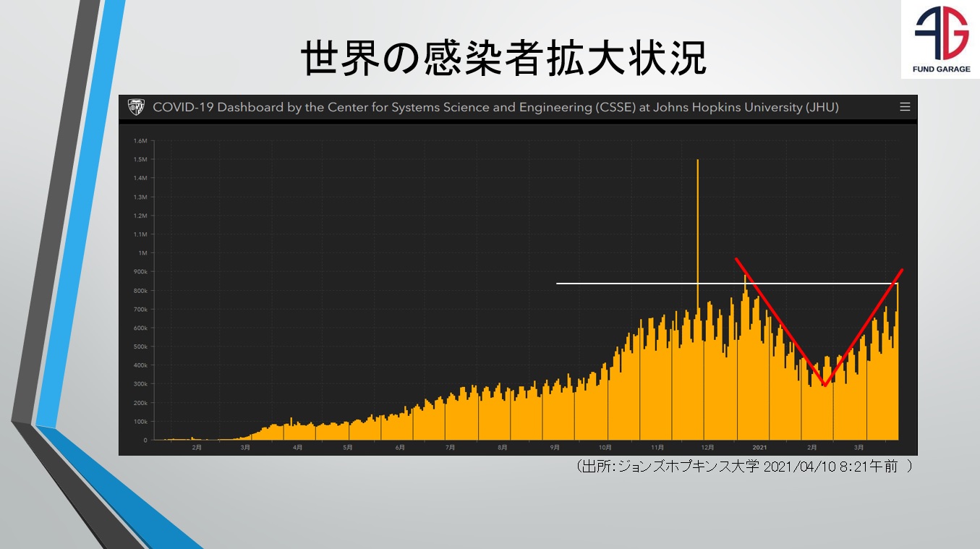This screenshot has height=549, width=980.
Task: Click the 10月 label on the x-axis
Action: 605,448
